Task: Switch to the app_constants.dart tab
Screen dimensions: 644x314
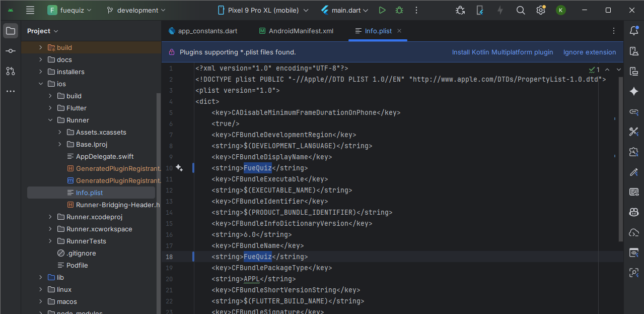Action: [x=207, y=31]
